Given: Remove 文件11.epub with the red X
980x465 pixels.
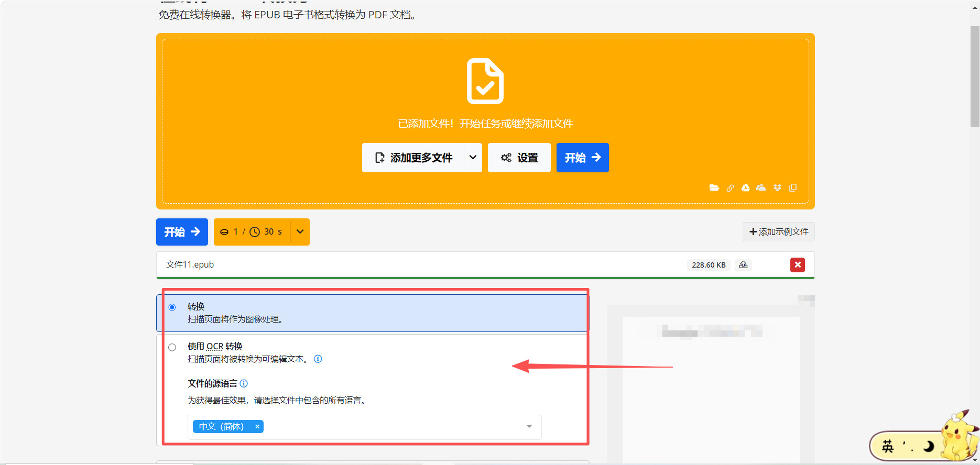Looking at the screenshot, I should pyautogui.click(x=798, y=265).
